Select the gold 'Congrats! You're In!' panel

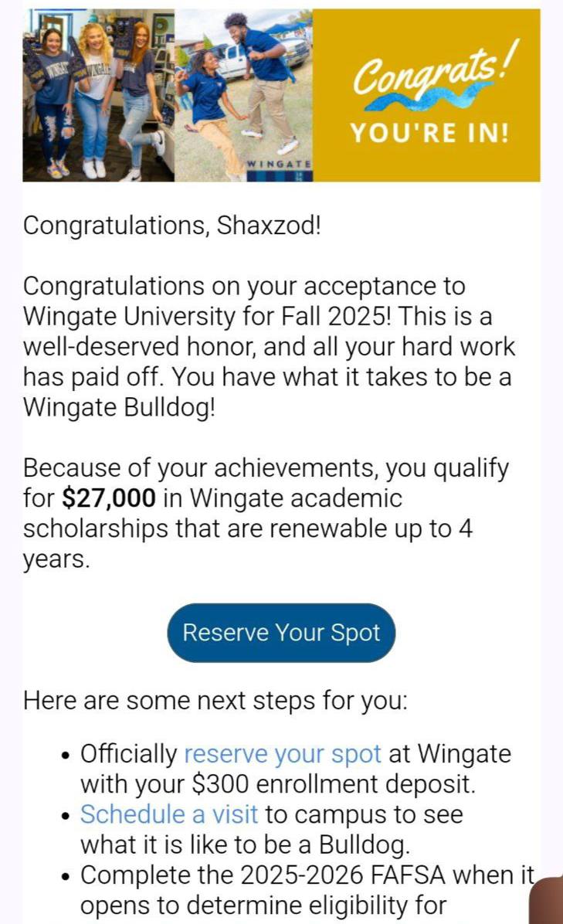tap(426, 95)
